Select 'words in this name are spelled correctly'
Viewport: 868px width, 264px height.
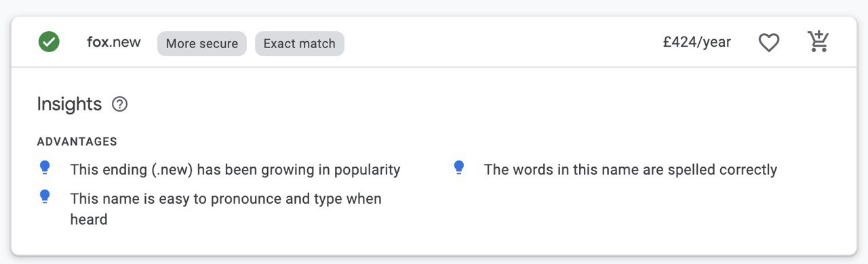[x=644, y=169]
